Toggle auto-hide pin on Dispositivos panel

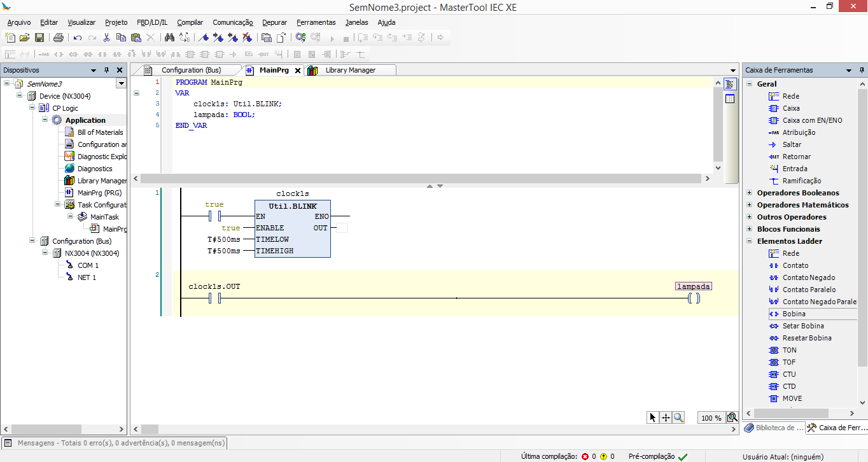point(106,70)
